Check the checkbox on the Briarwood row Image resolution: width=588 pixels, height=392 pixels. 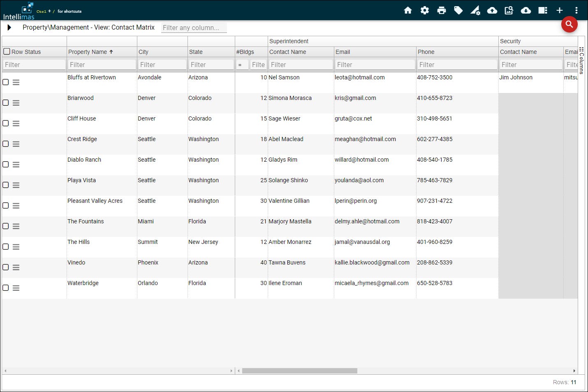pos(5,102)
